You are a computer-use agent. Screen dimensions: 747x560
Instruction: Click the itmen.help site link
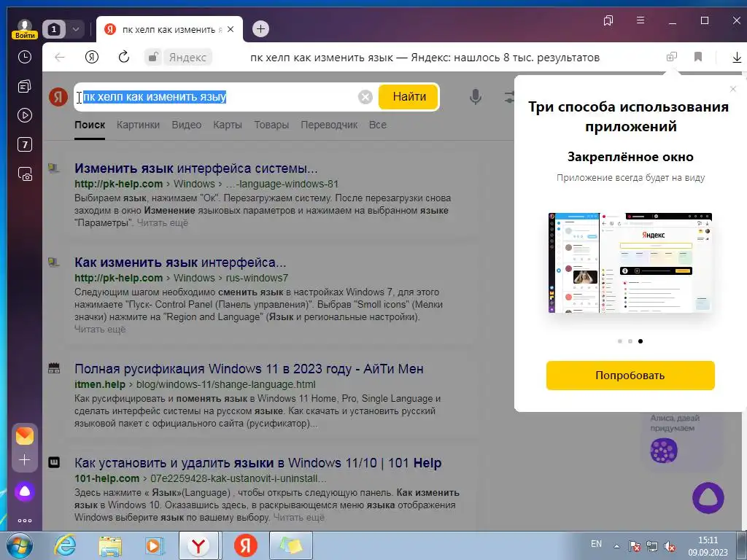tap(99, 384)
